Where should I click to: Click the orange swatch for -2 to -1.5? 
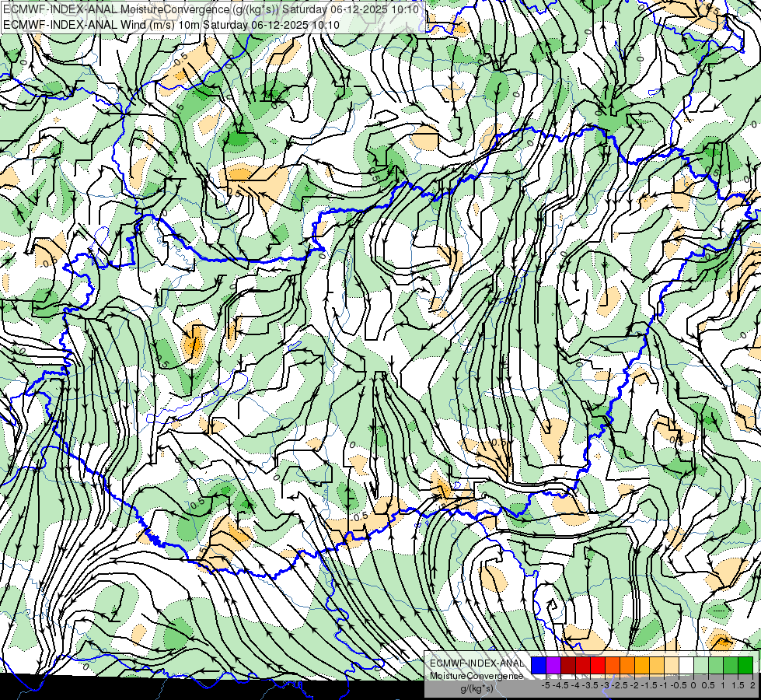pyautogui.click(x=627, y=666)
